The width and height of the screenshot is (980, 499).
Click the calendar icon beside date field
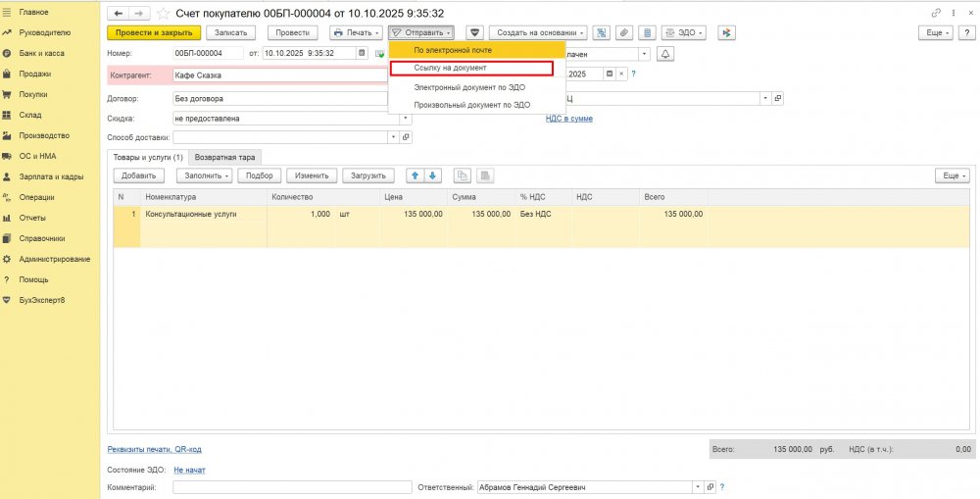(x=363, y=53)
